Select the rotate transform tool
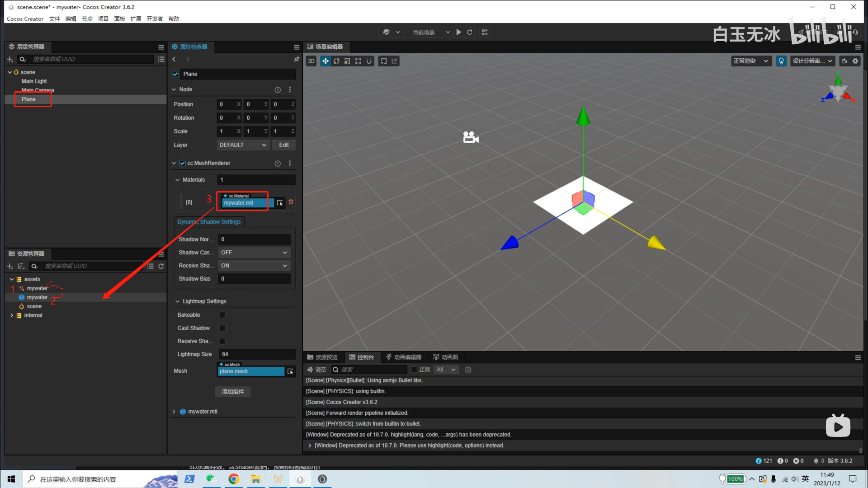Viewport: 868px width, 488px height. point(336,61)
